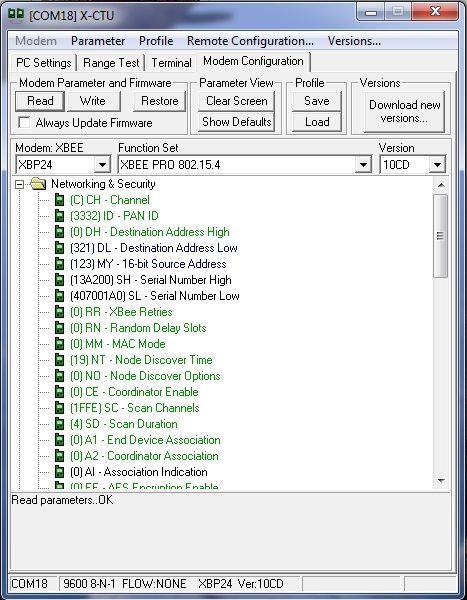The height and width of the screenshot is (600, 467).
Task: Click the profile Save button
Action: [317, 101]
